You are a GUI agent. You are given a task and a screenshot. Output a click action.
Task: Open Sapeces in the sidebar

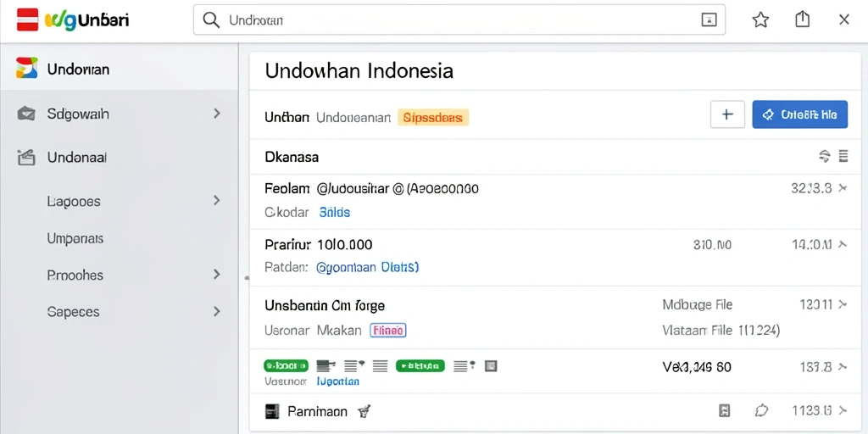pyautogui.click(x=73, y=312)
